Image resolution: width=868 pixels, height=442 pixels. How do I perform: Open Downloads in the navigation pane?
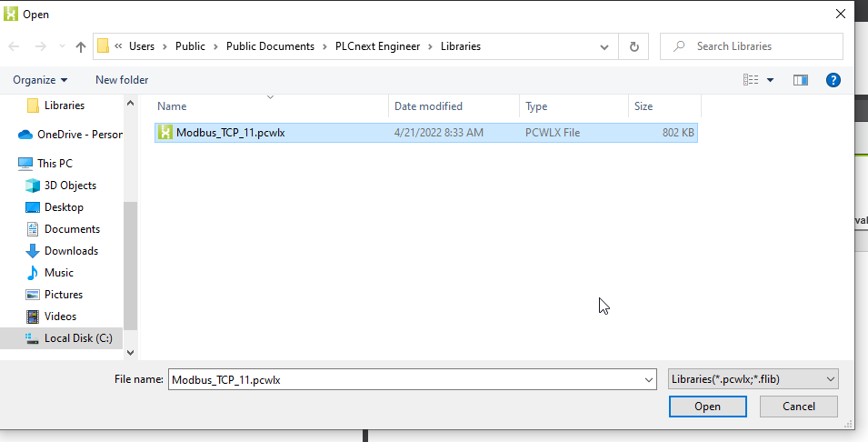pyautogui.click(x=72, y=251)
